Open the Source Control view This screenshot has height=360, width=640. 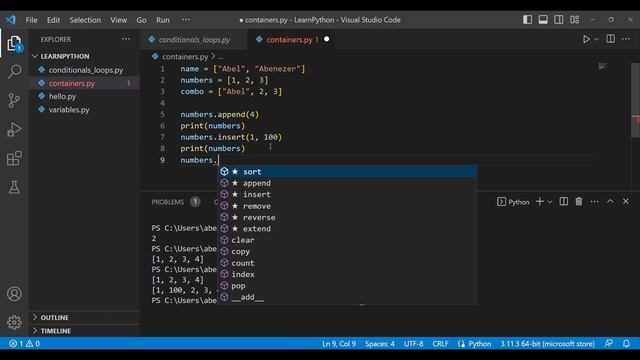point(14,100)
